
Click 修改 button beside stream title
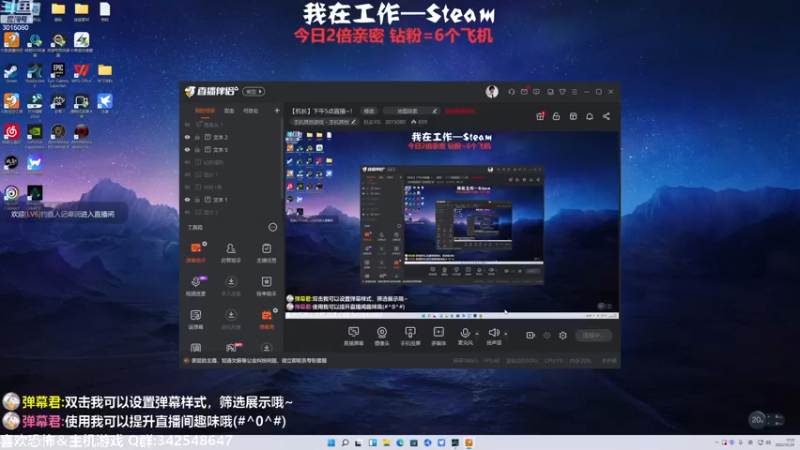(x=369, y=111)
